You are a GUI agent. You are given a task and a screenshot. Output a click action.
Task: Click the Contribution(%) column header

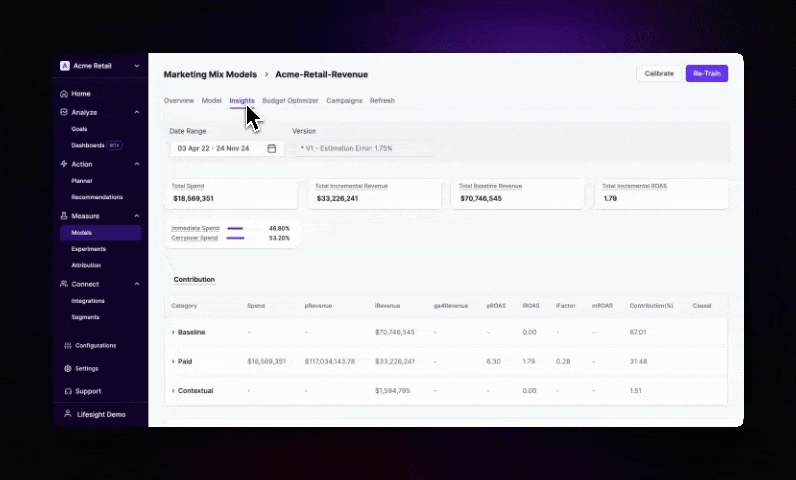651,306
